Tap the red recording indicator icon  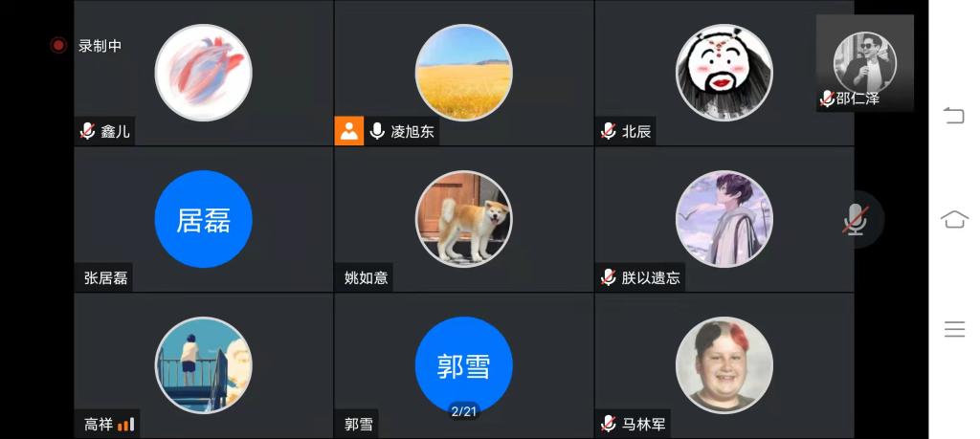click(x=58, y=46)
